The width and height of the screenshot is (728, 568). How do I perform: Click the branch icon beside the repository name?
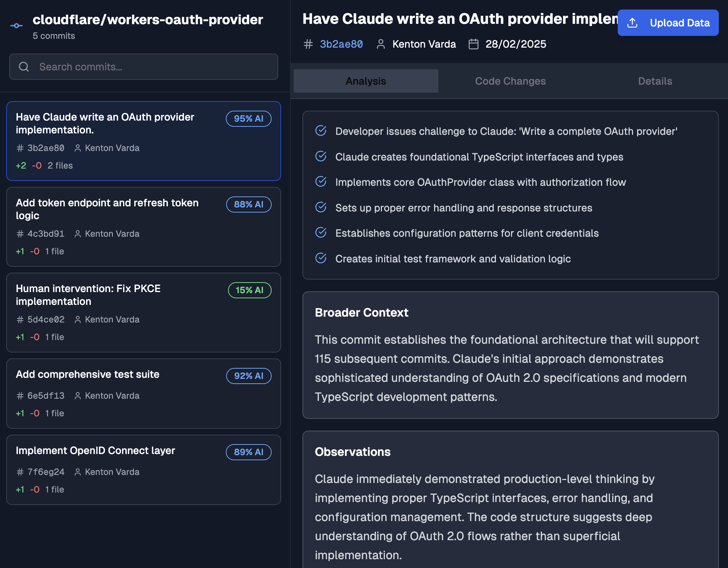click(16, 25)
